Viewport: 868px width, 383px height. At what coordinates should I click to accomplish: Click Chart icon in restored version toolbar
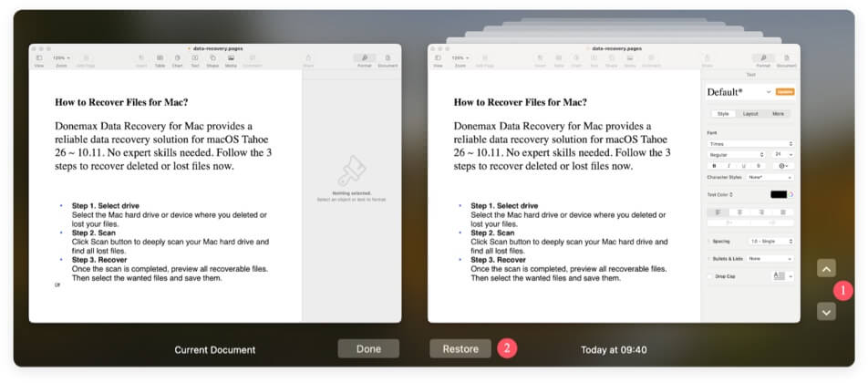(x=576, y=57)
